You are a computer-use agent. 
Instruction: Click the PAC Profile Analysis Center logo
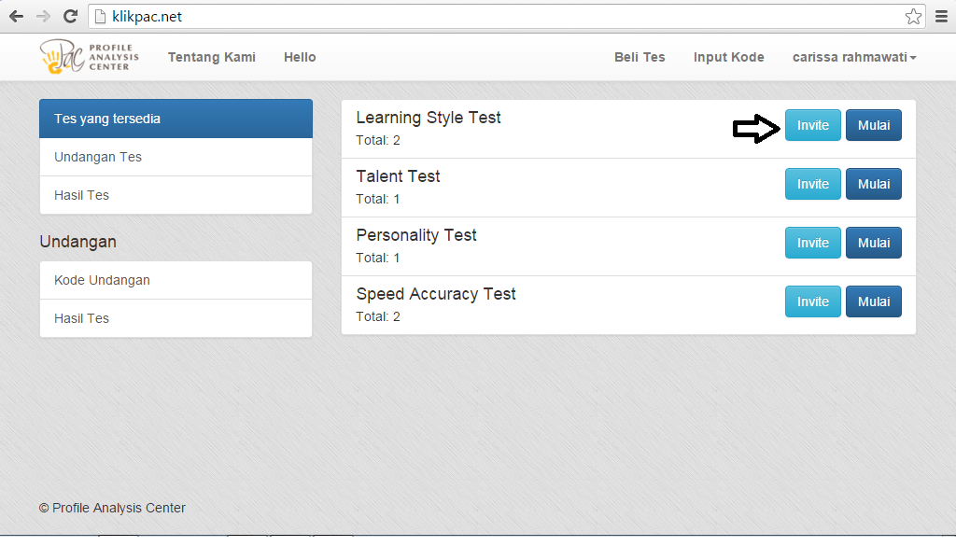tap(90, 57)
